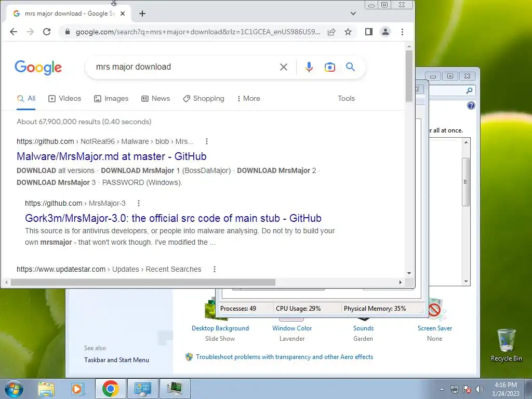
Task: Switch to Chrome taskbar button
Action: (110, 389)
